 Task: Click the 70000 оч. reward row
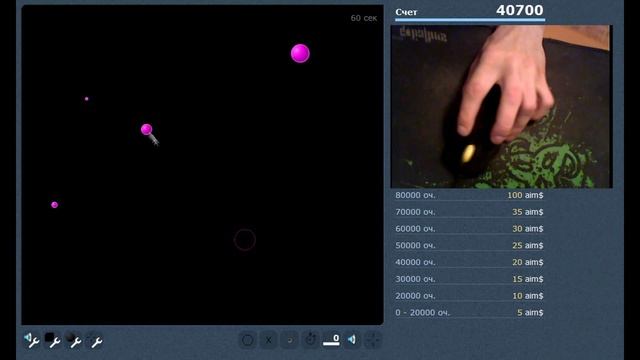(469, 212)
